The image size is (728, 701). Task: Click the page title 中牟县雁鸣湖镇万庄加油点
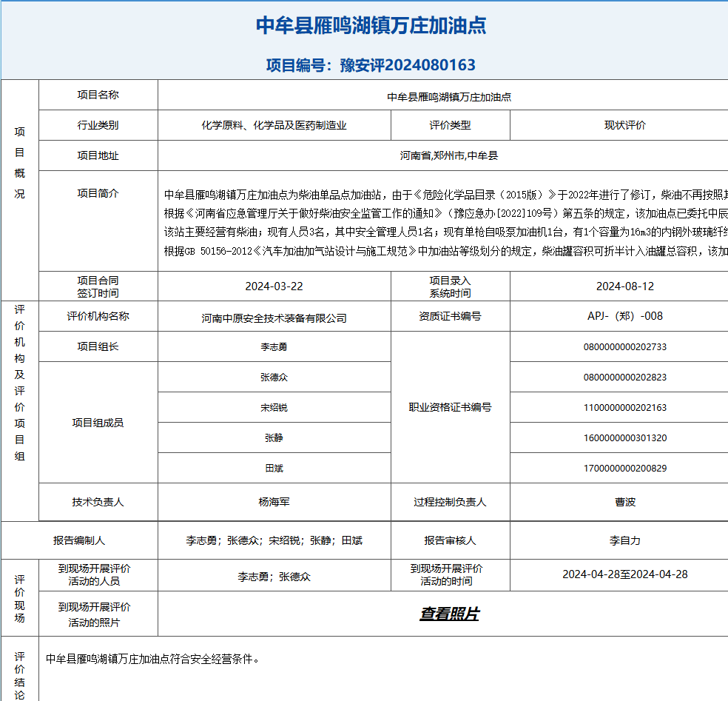tap(371, 25)
